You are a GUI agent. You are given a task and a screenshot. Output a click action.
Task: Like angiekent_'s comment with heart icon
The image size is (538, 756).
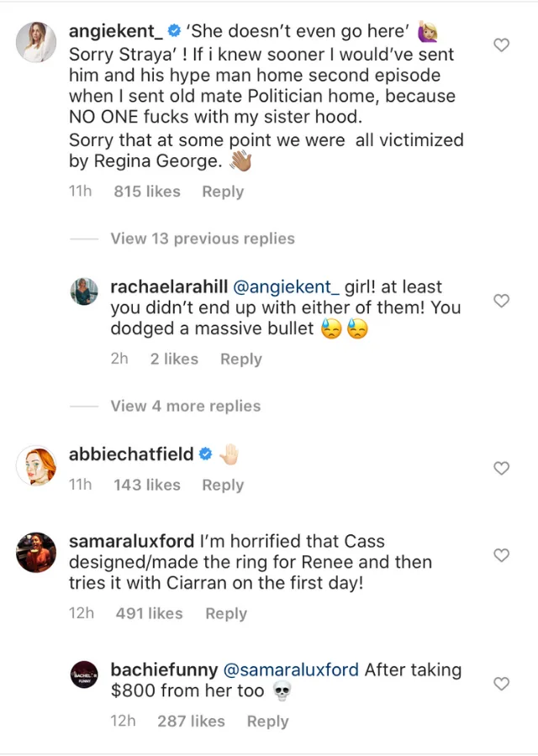[x=502, y=45]
